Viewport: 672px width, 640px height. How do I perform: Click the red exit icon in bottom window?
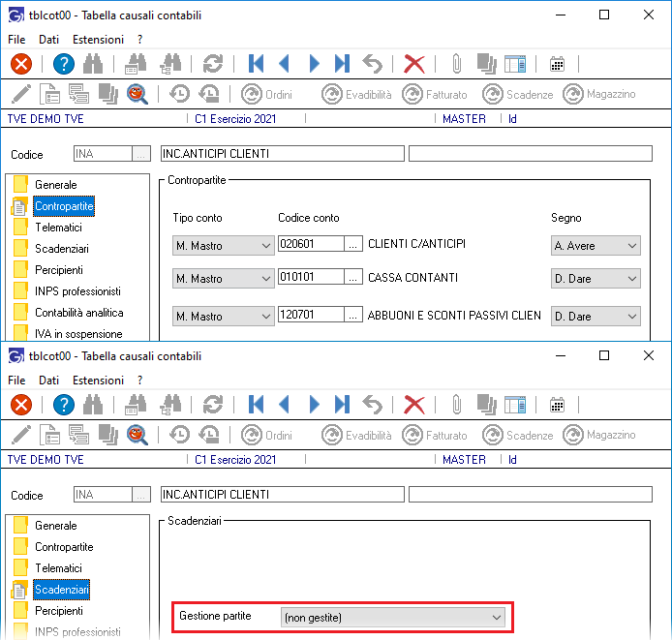click(21, 405)
